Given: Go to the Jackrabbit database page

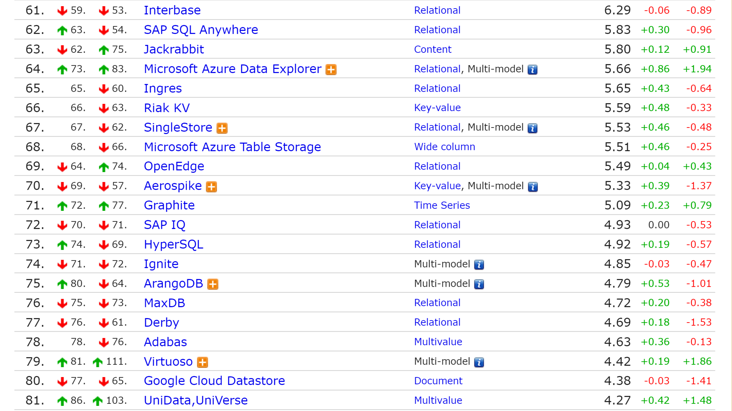Looking at the screenshot, I should coord(173,49).
